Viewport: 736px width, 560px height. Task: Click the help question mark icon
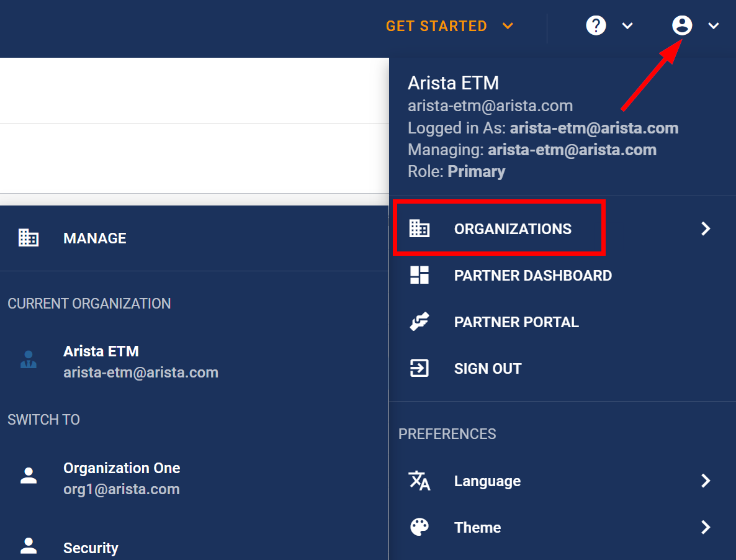[596, 25]
